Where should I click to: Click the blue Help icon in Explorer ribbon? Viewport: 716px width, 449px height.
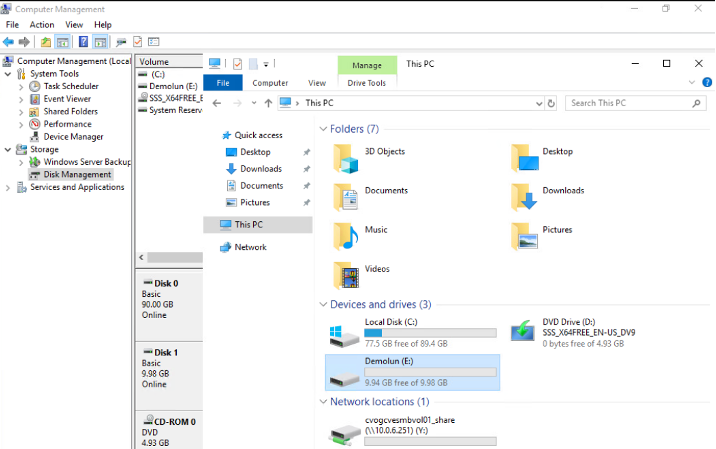point(707,82)
